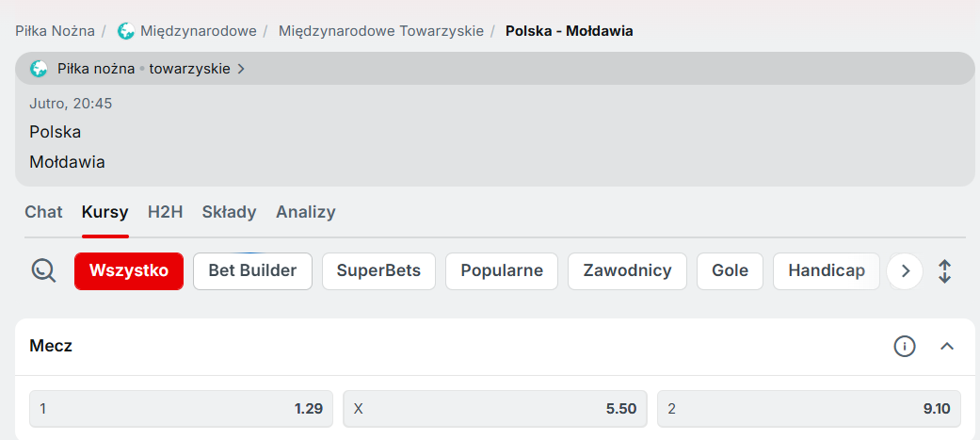
Task: Switch to the Analizy tab
Action: point(306,212)
